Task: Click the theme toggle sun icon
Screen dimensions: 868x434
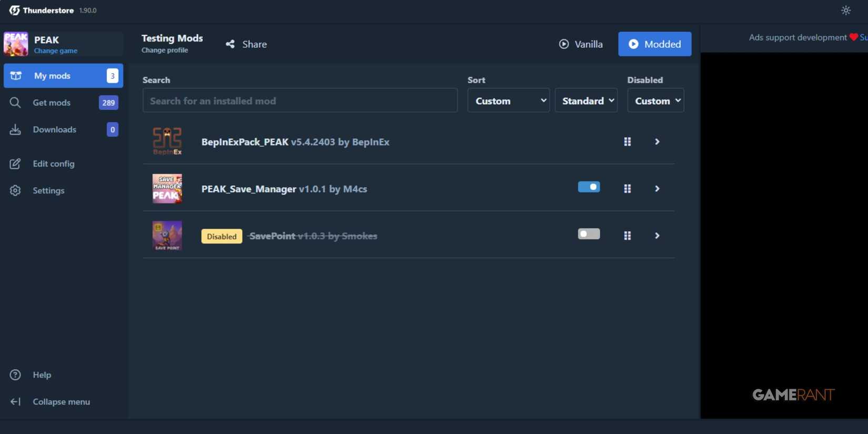Action: (x=845, y=11)
